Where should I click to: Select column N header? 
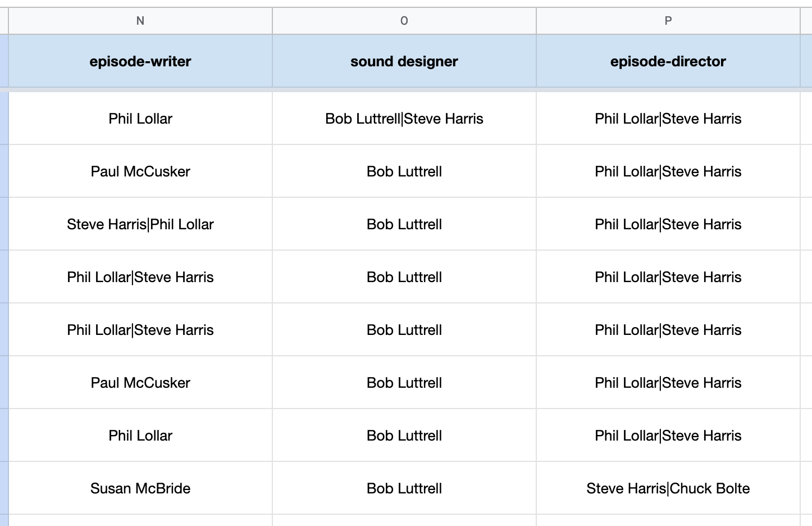pyautogui.click(x=140, y=21)
